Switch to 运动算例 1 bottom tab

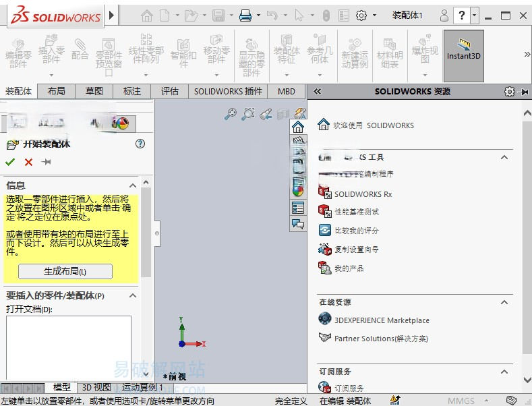142,387
